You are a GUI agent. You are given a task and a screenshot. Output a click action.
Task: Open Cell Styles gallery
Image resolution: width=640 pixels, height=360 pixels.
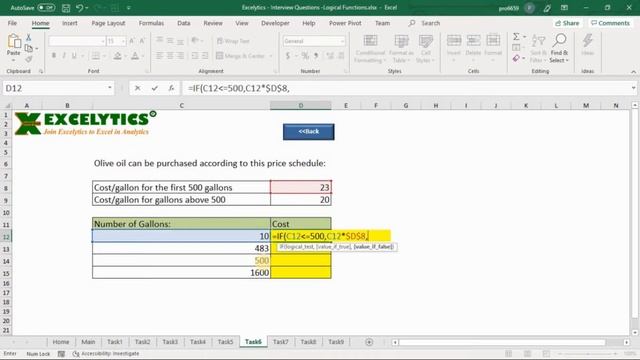426,49
